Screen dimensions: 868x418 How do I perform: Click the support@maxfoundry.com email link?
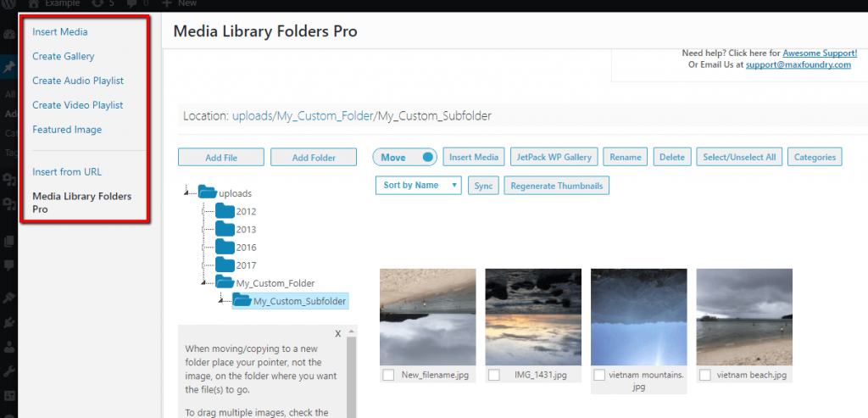[x=798, y=64]
